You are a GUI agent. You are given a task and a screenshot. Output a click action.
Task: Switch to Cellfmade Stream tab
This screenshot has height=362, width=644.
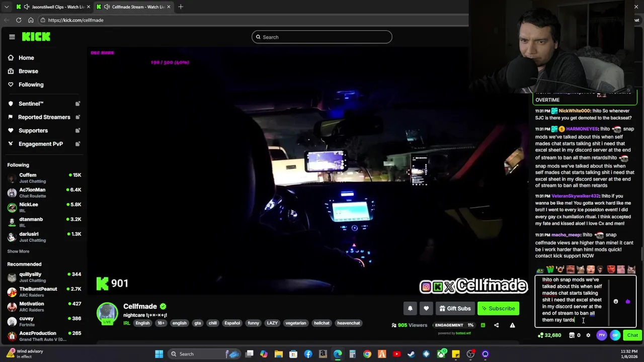tap(134, 7)
